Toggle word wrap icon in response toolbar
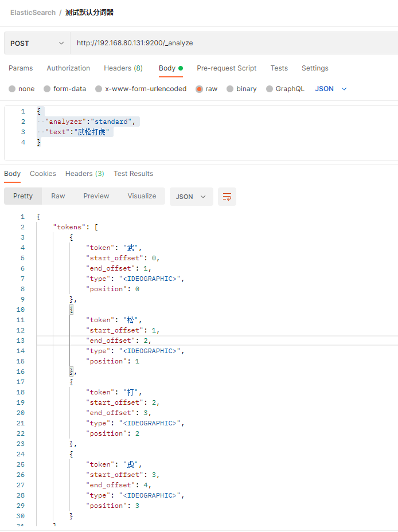This screenshot has width=398, height=532. [227, 197]
